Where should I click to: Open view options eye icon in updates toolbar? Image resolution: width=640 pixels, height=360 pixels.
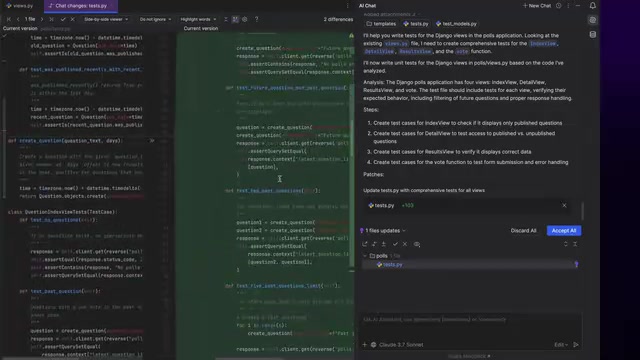(x=417, y=244)
